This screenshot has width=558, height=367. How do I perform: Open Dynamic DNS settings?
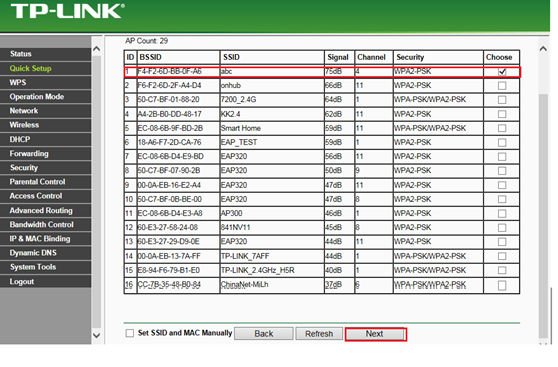point(46,253)
